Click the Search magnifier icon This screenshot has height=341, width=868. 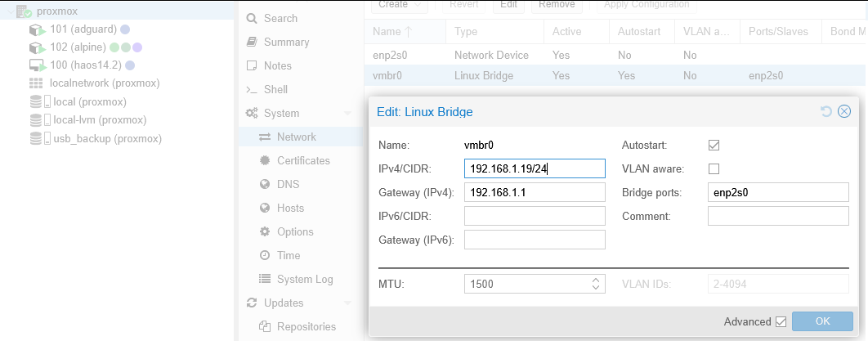tap(252, 18)
